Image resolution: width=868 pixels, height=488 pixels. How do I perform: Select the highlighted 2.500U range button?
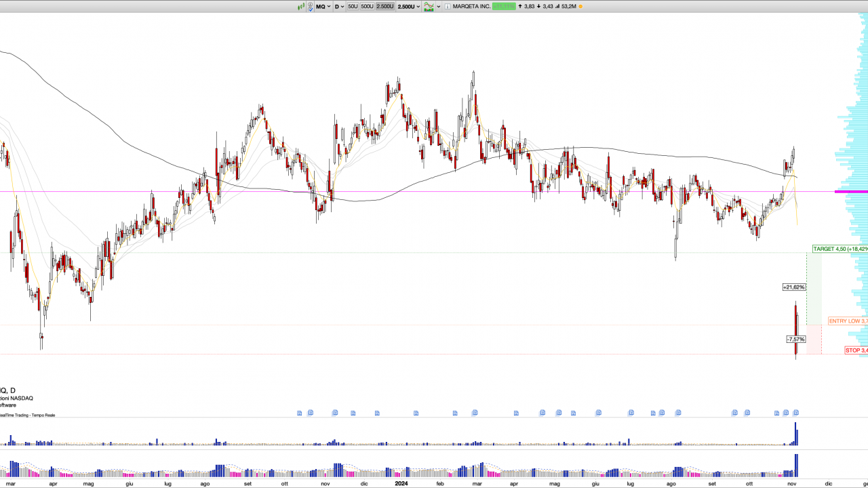pyautogui.click(x=385, y=7)
